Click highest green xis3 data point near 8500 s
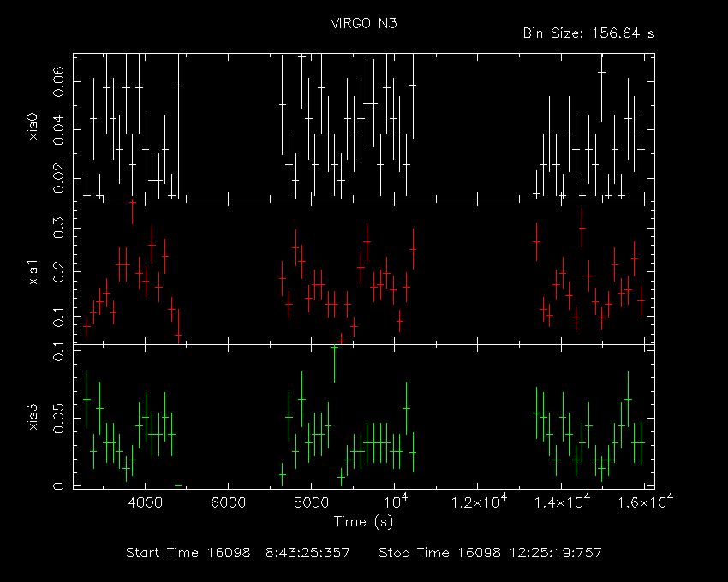Image resolution: width=728 pixels, height=582 pixels. click(334, 347)
